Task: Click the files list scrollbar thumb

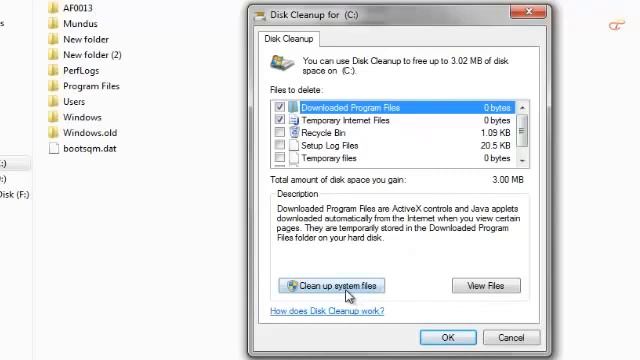Action: click(522, 131)
